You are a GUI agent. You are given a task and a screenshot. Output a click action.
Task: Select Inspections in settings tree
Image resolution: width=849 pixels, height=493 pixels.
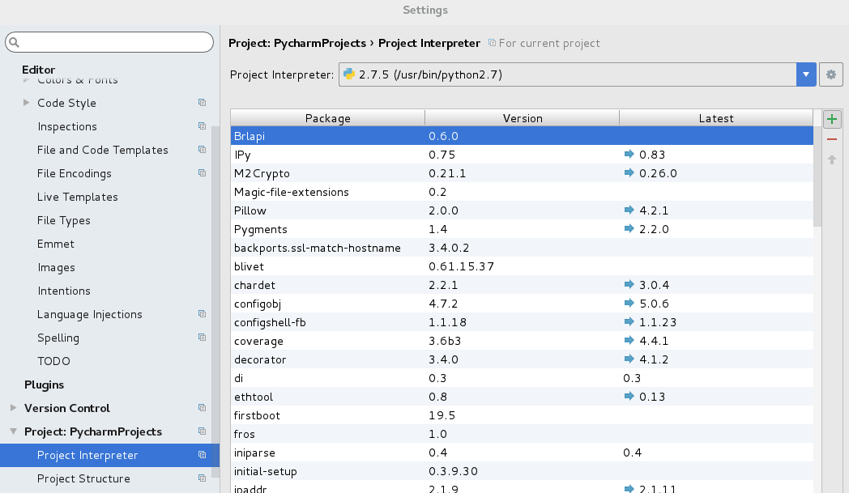click(67, 127)
